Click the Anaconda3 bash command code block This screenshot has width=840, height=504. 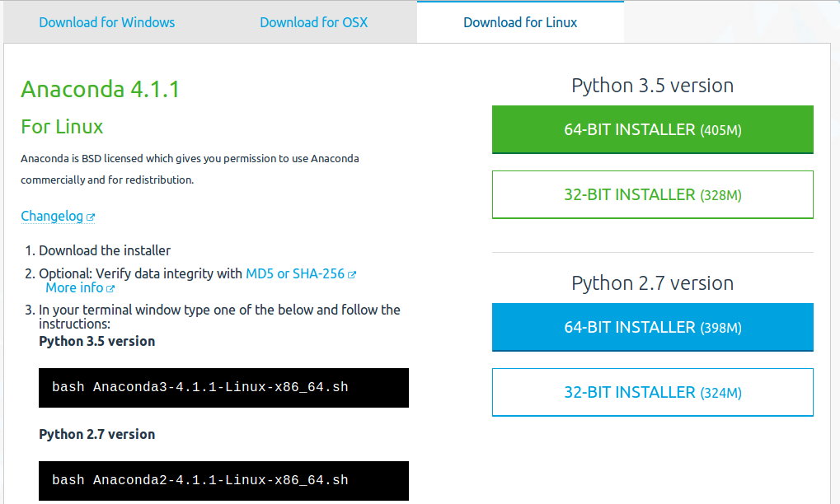click(x=223, y=387)
